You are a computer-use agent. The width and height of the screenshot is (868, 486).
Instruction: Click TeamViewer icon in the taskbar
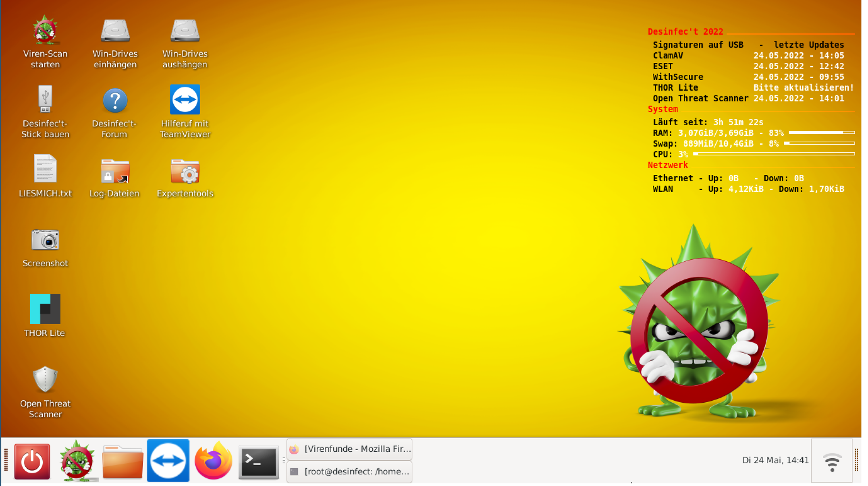tap(168, 461)
